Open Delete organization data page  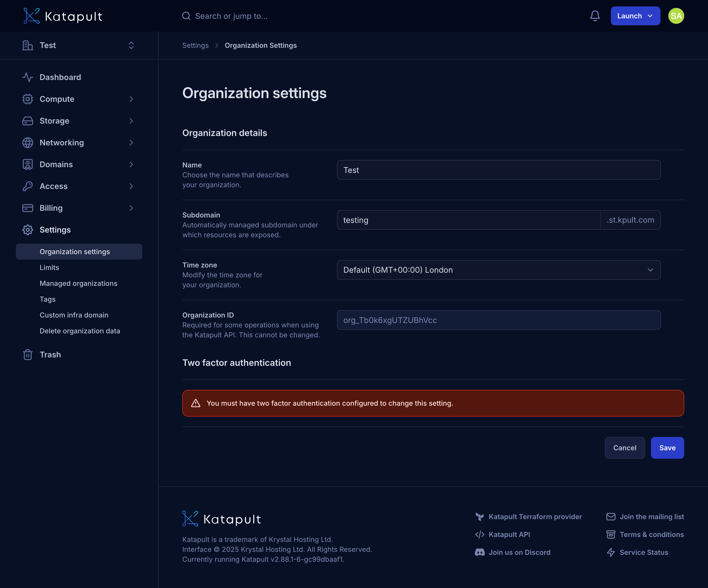(x=80, y=331)
